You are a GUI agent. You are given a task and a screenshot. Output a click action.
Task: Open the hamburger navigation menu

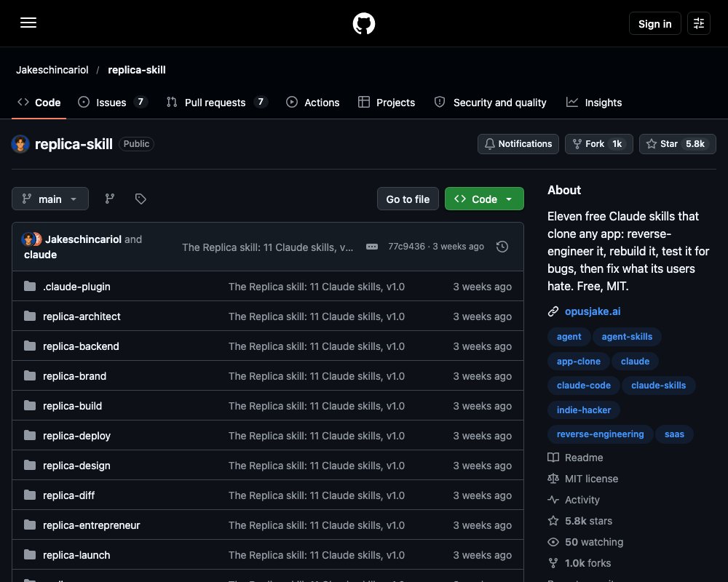(28, 23)
